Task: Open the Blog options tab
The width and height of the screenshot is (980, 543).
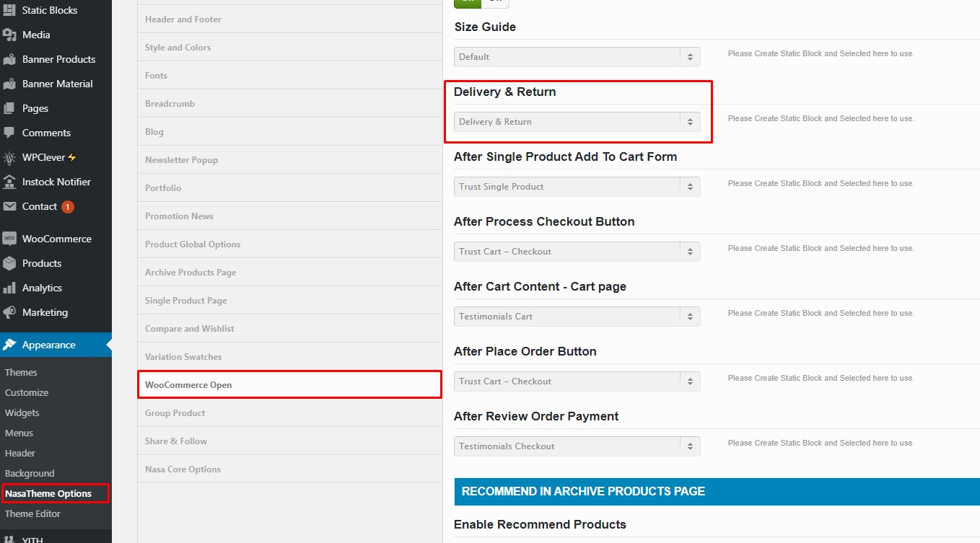Action: (x=290, y=132)
